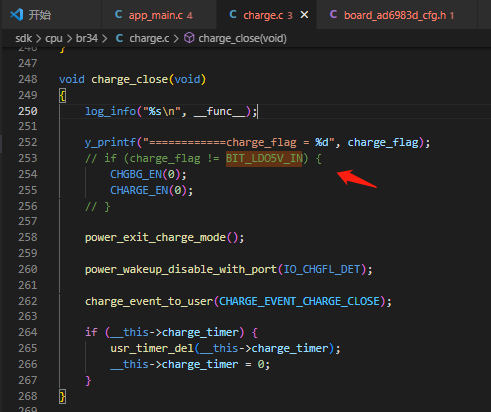Expand breadcrumb chevron after sdk

pos(38,39)
